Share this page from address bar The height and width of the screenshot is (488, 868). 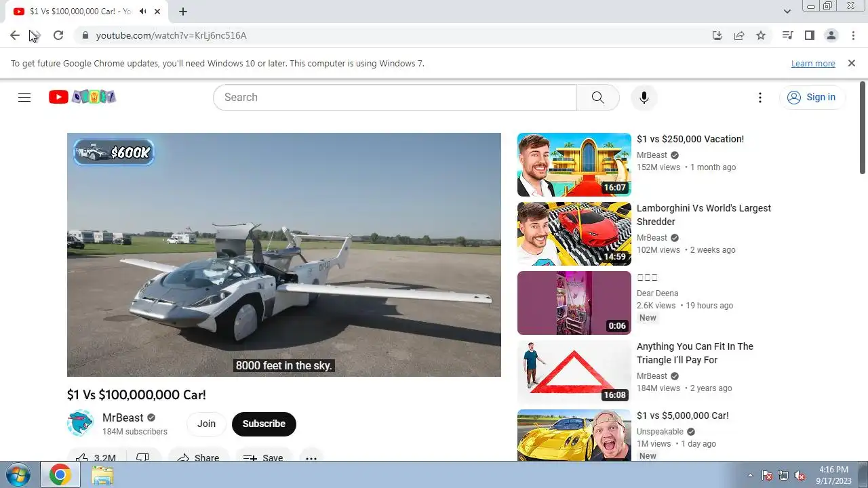[x=739, y=35]
